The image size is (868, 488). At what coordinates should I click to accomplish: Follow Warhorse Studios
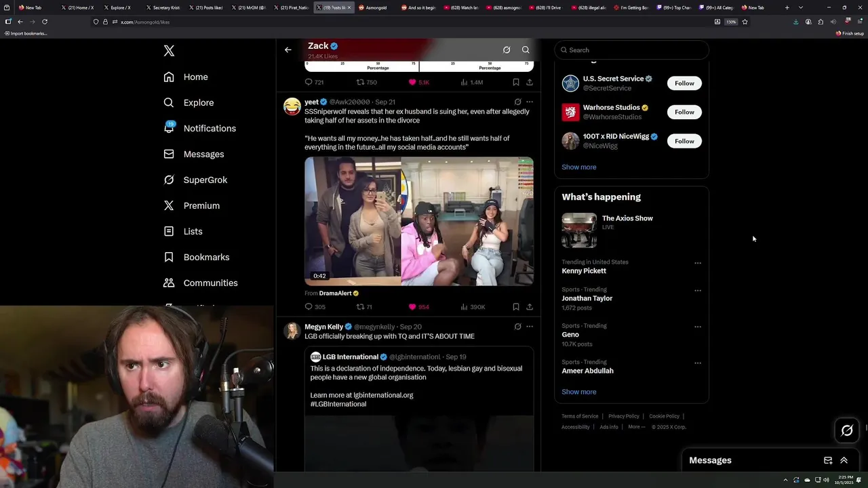[684, 112]
